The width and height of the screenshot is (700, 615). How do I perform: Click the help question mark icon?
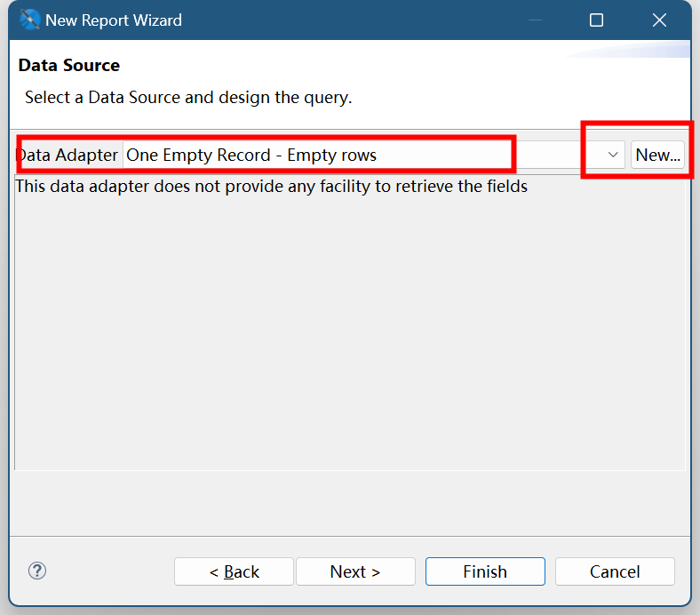coord(37,571)
